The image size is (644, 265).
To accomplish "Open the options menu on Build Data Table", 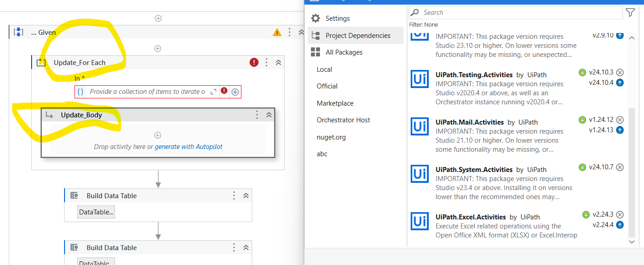I will click(234, 195).
